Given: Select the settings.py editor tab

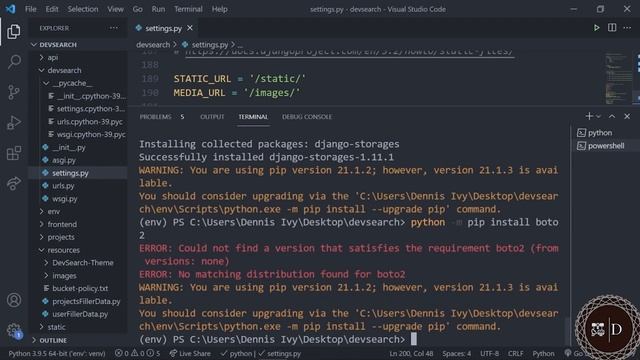Looking at the screenshot, I should click(163, 28).
